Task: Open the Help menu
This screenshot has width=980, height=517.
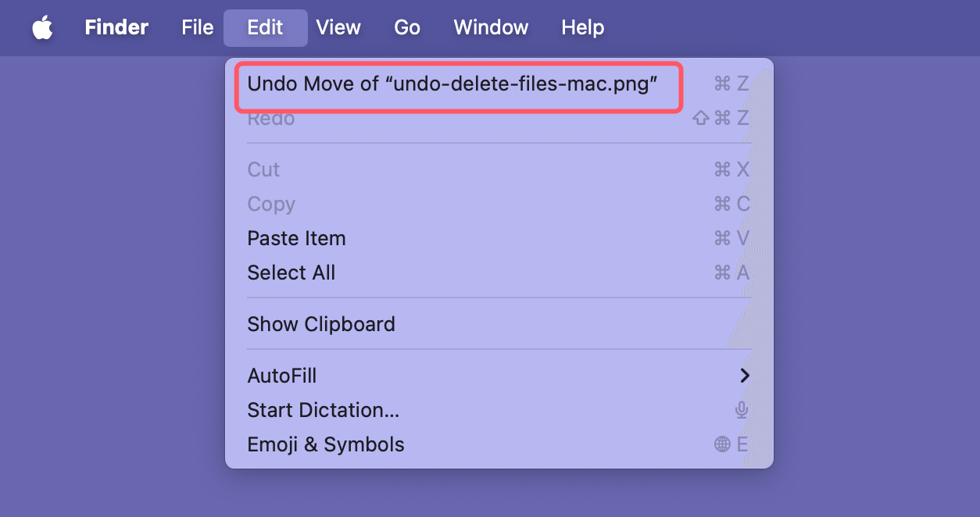Action: click(582, 27)
